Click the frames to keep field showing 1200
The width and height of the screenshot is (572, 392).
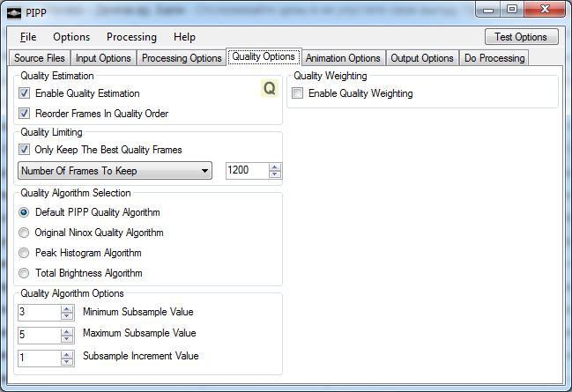(x=247, y=171)
